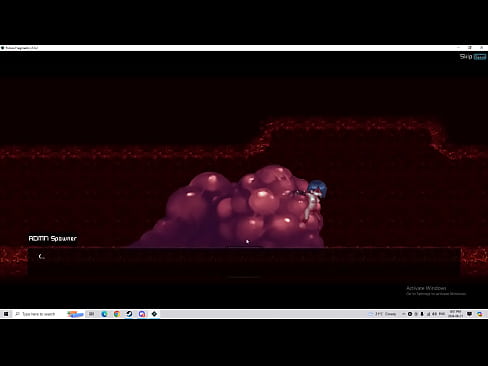Open the weather widget showing Cloudy
This screenshot has height=366, width=488.
(382, 314)
